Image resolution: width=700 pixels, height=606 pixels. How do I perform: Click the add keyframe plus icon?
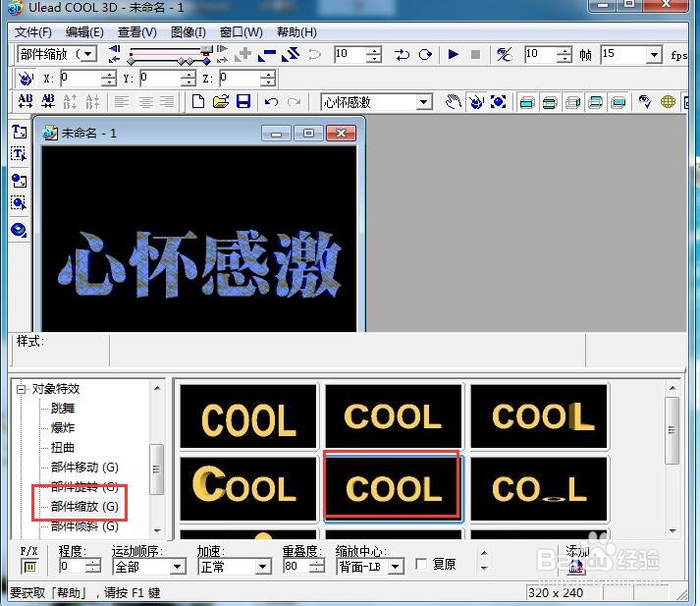pyautogui.click(x=243, y=54)
